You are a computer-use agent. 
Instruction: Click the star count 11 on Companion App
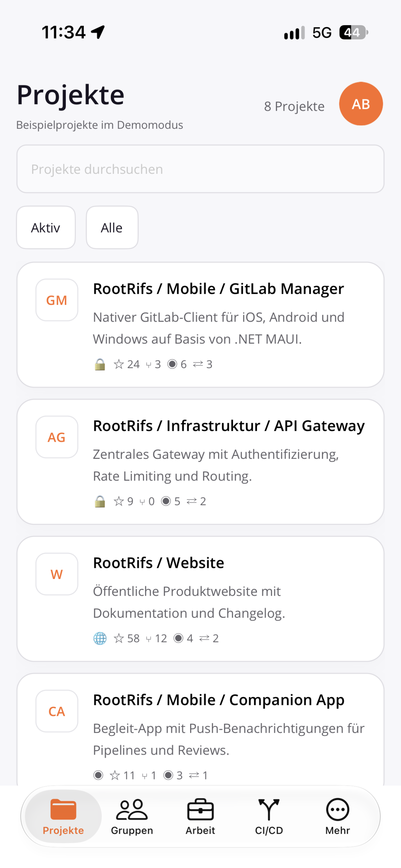click(x=122, y=776)
